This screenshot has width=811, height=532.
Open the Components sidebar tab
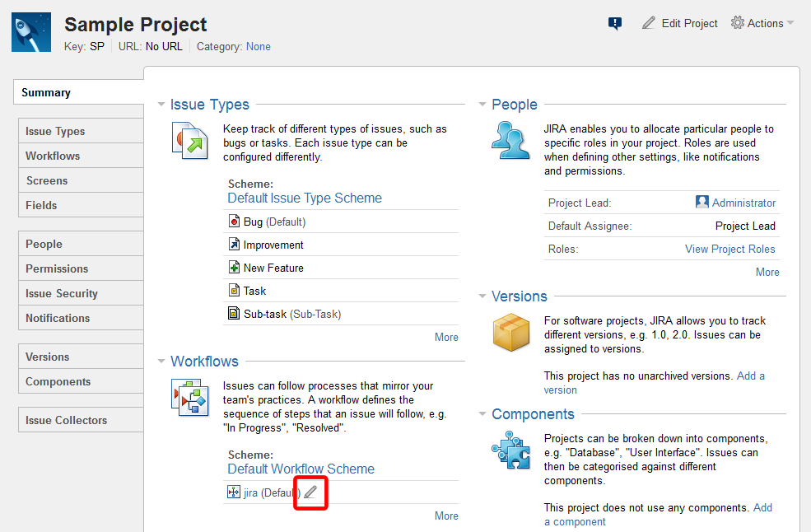[82, 381]
